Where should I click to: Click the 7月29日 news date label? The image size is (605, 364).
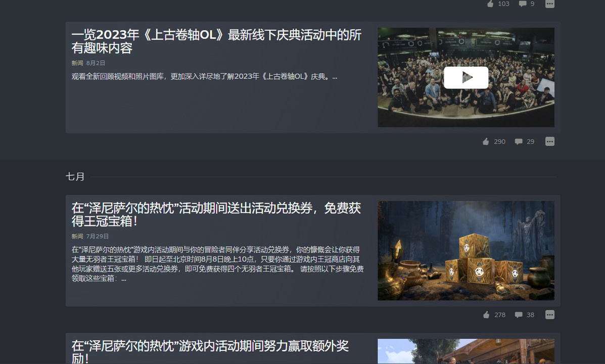coord(98,236)
